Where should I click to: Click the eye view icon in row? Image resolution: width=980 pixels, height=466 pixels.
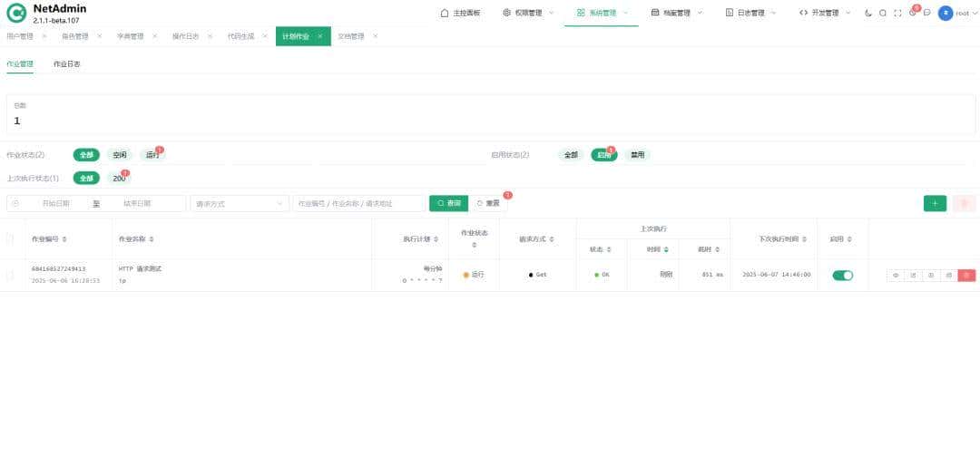(x=896, y=276)
